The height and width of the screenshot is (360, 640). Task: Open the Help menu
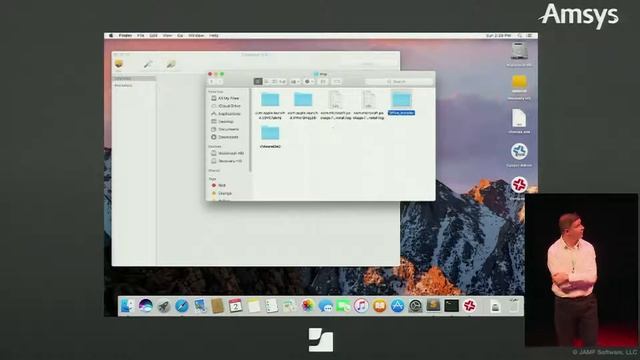214,36
